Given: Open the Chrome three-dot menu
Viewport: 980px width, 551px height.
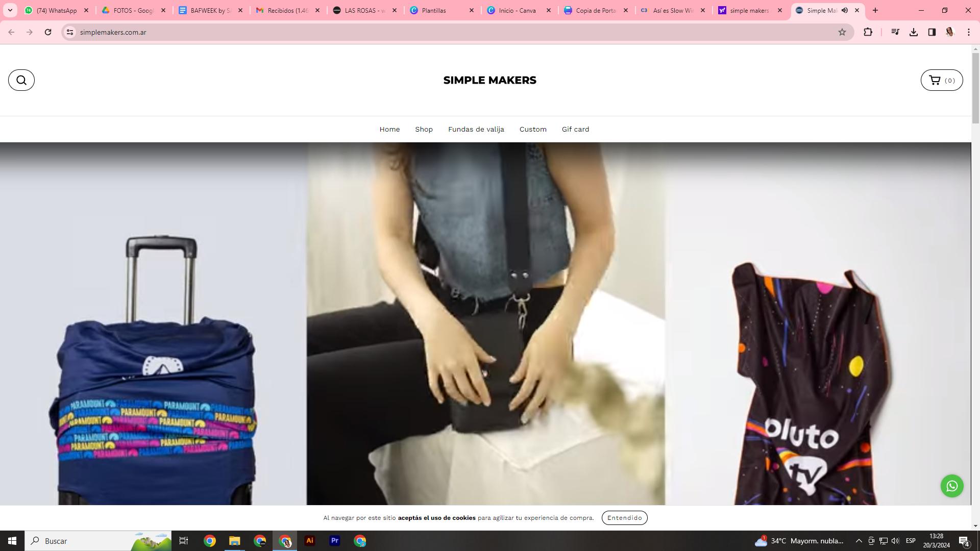Looking at the screenshot, I should click(x=968, y=32).
